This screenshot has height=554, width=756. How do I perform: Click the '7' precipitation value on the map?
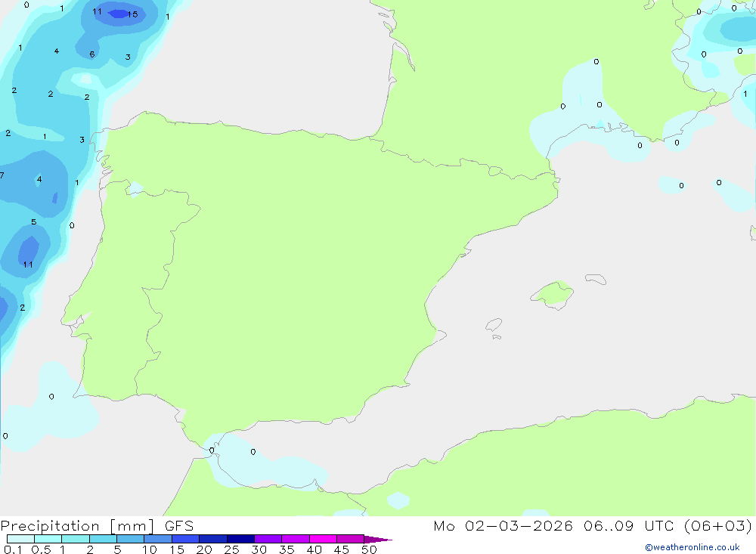click(x=2, y=175)
